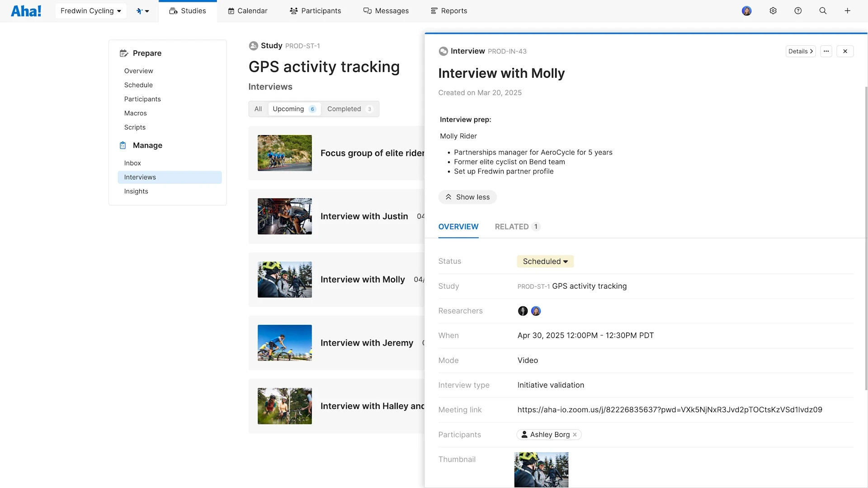Change the Scheduled status dropdown
This screenshot has width=868, height=488.
(545, 261)
